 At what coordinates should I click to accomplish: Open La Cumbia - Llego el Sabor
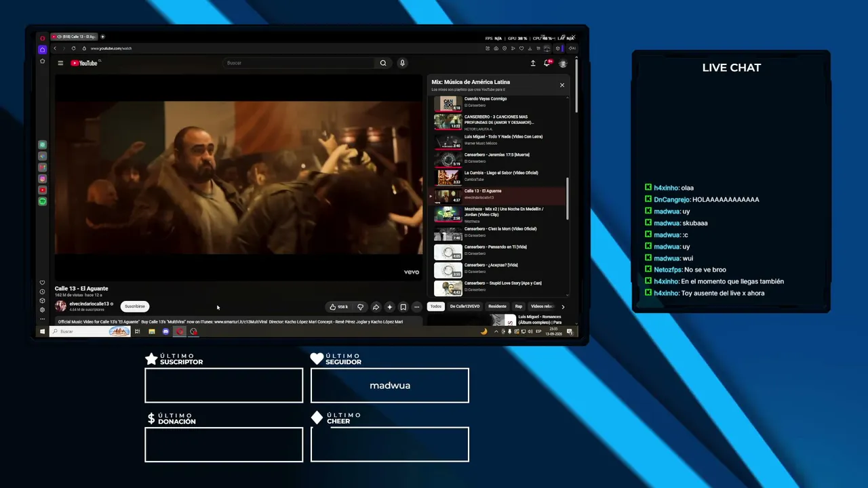click(x=498, y=177)
